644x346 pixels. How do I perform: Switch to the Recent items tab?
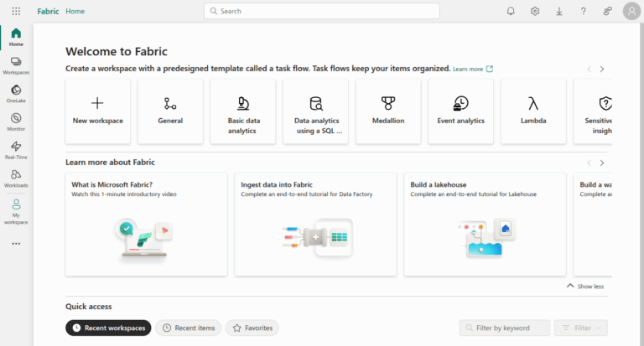tap(189, 328)
